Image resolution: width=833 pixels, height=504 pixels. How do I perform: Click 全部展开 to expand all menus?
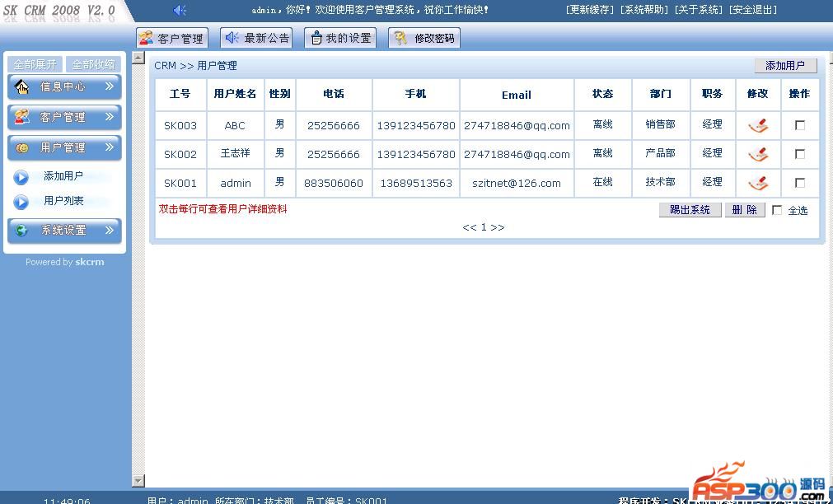[35, 65]
